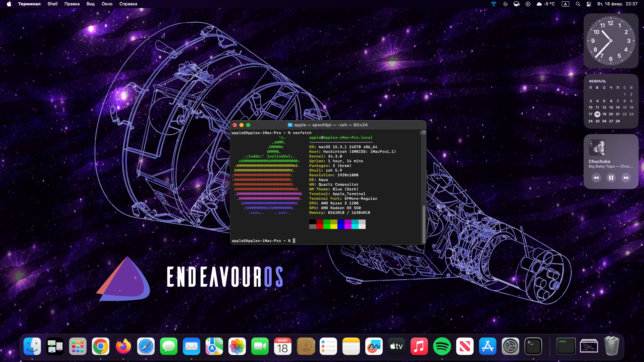Open Now Playing icon in menu bar

[528, 4]
